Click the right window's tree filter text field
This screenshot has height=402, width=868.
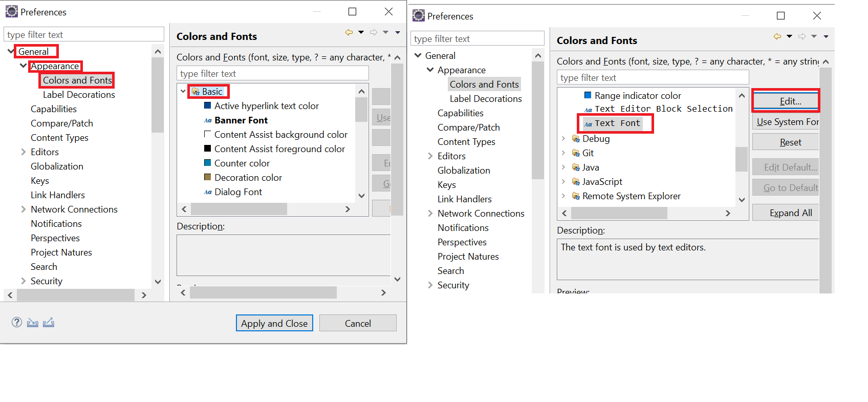coord(478,38)
